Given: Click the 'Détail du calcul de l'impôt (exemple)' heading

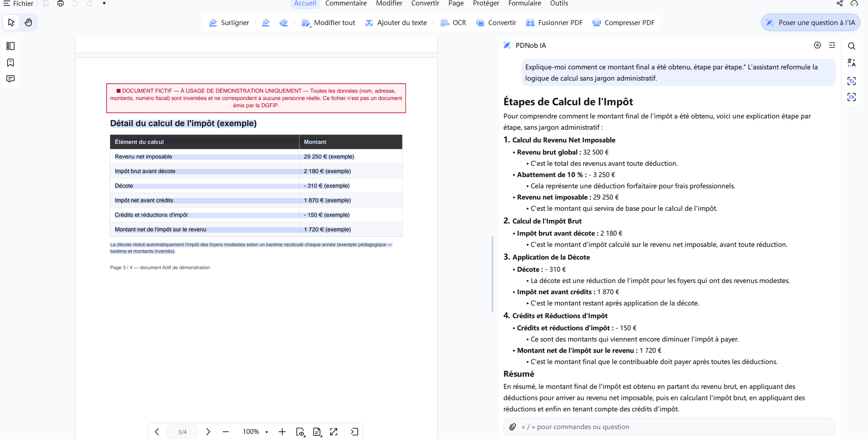Looking at the screenshot, I should (x=183, y=123).
